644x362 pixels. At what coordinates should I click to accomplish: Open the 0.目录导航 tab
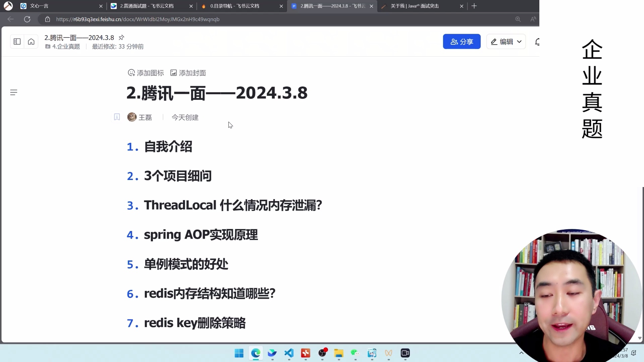tap(235, 6)
